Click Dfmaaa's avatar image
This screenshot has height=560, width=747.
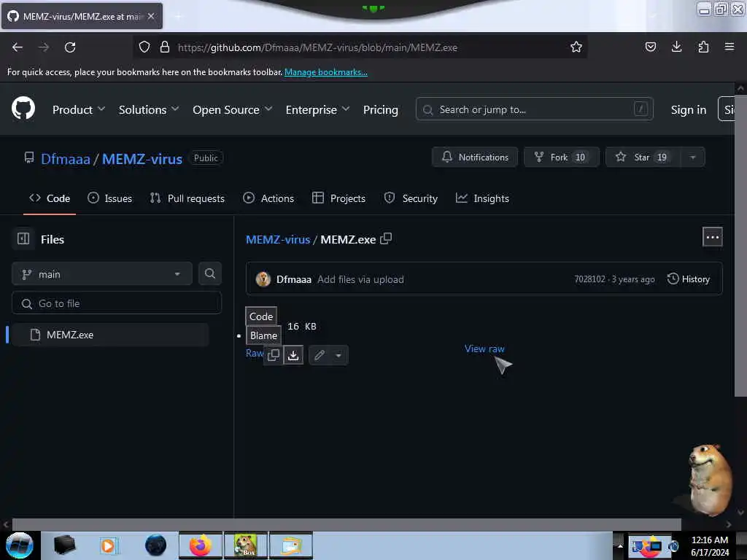(x=263, y=279)
